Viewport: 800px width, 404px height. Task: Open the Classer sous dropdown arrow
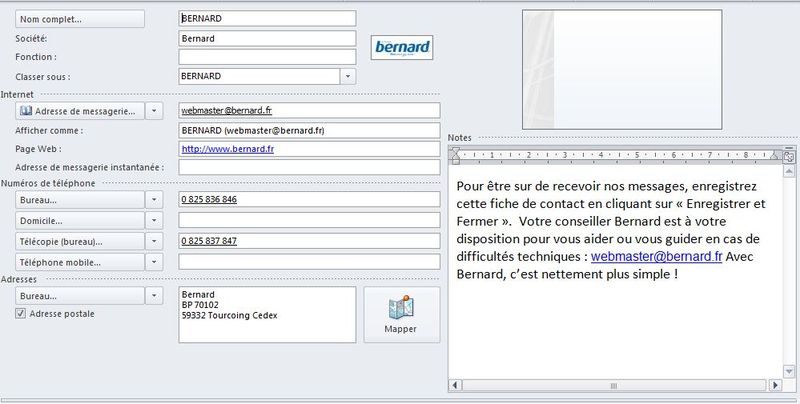pos(347,77)
